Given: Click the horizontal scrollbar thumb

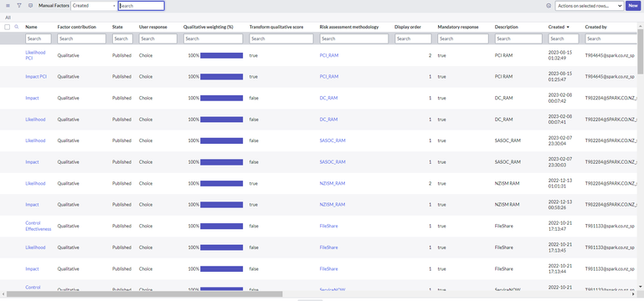Looking at the screenshot, I should click(x=145, y=294).
